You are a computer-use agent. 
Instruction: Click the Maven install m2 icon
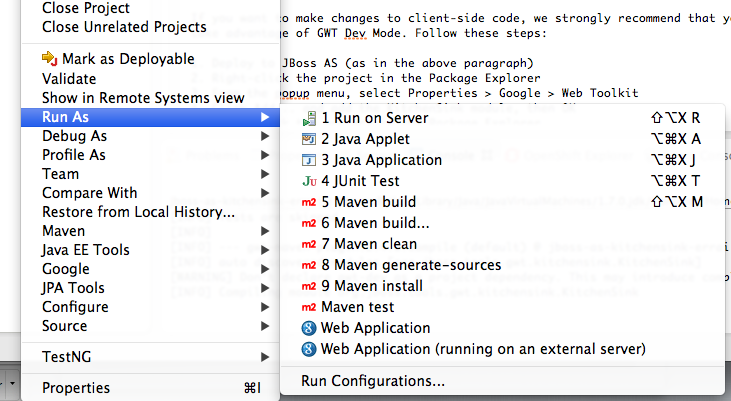pyautogui.click(x=309, y=286)
